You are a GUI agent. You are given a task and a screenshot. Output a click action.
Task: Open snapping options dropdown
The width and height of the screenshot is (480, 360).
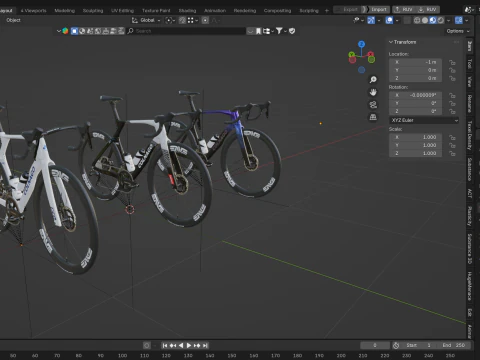193,20
